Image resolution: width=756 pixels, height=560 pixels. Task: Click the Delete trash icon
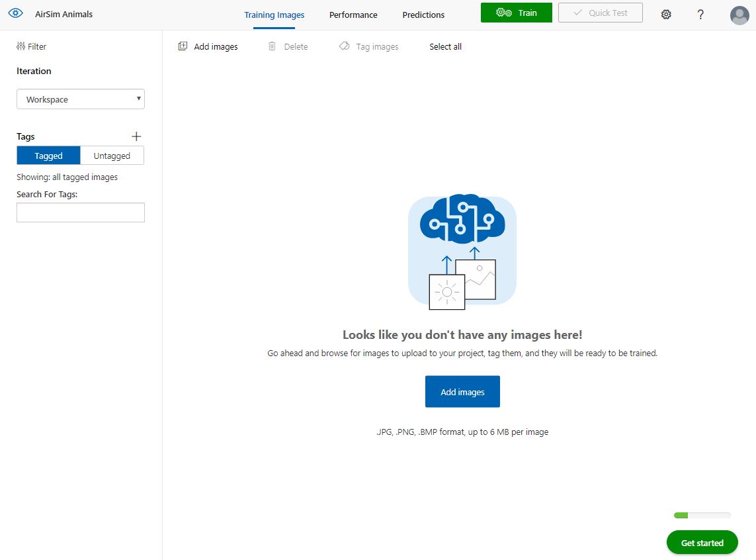[x=272, y=46]
